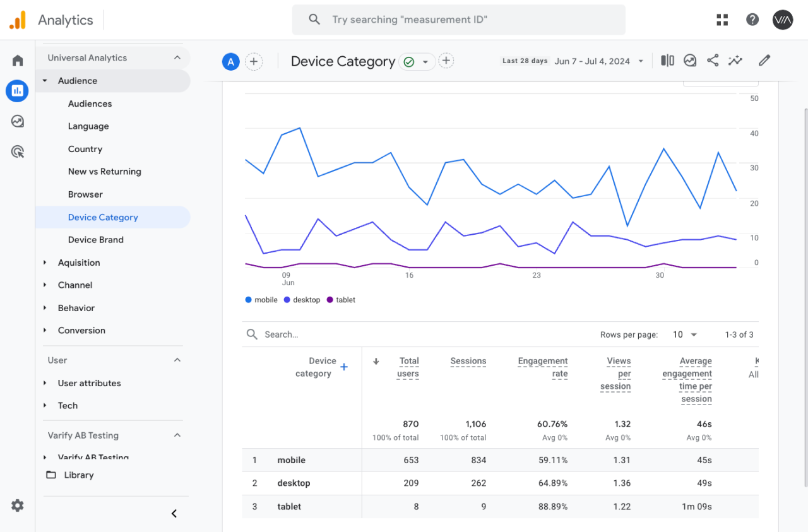Viewport: 808px width, 532px height.
Task: Open the Library link
Action: tap(78, 475)
